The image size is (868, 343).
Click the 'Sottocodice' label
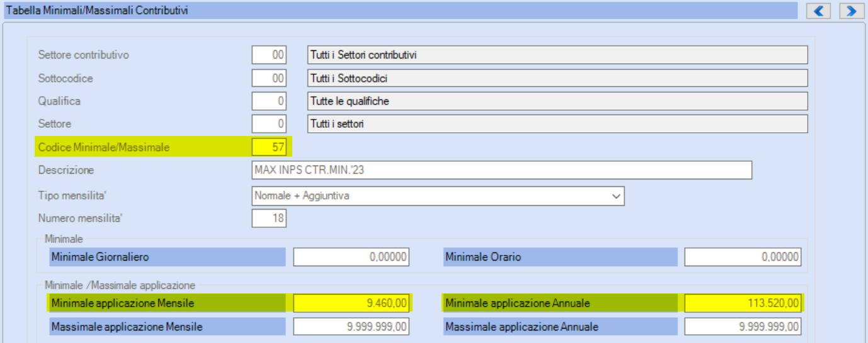[66, 79]
